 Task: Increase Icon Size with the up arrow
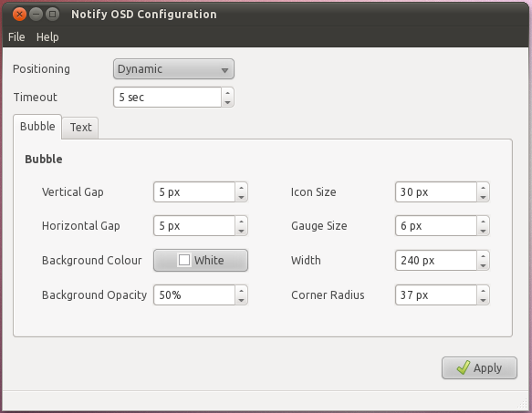[483, 187]
